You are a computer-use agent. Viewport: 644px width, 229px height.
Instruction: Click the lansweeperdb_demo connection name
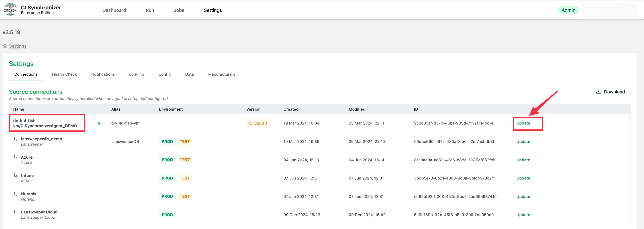point(42,139)
